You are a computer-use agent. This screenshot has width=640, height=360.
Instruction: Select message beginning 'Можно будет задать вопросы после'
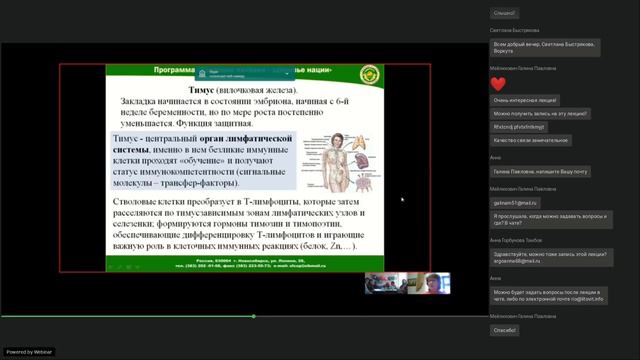pyautogui.click(x=549, y=296)
